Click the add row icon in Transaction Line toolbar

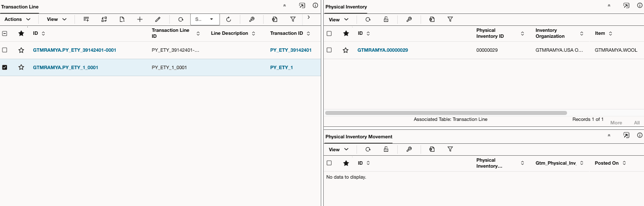tap(86, 19)
